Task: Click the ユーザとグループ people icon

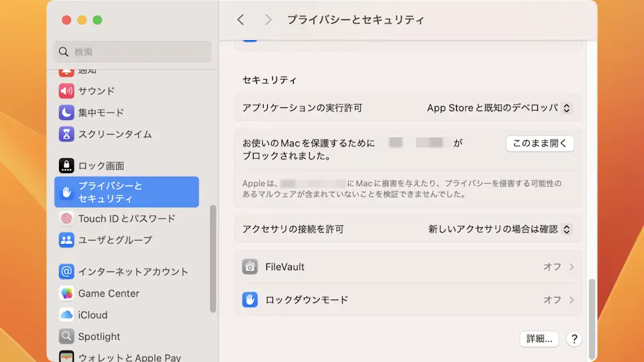Action: (x=66, y=240)
